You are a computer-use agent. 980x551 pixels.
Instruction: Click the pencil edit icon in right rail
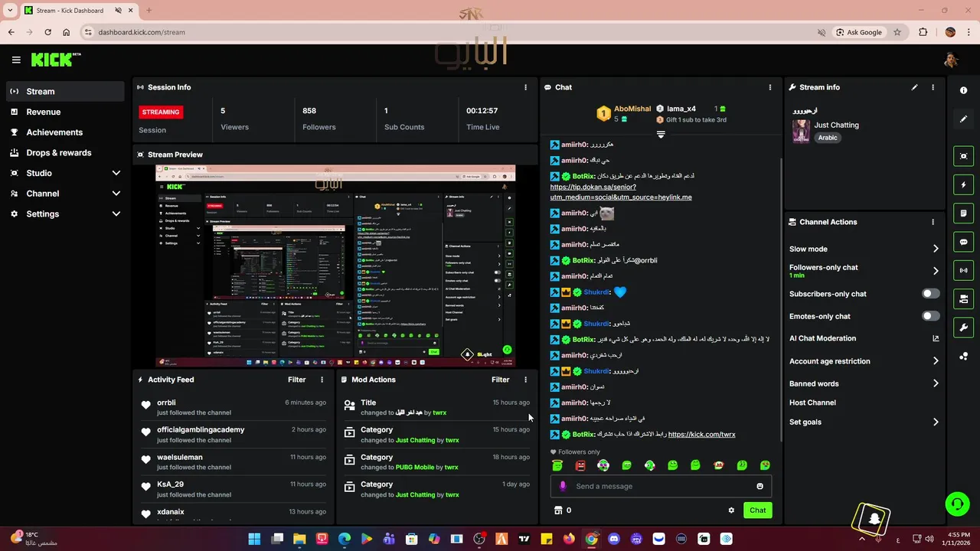(x=963, y=119)
